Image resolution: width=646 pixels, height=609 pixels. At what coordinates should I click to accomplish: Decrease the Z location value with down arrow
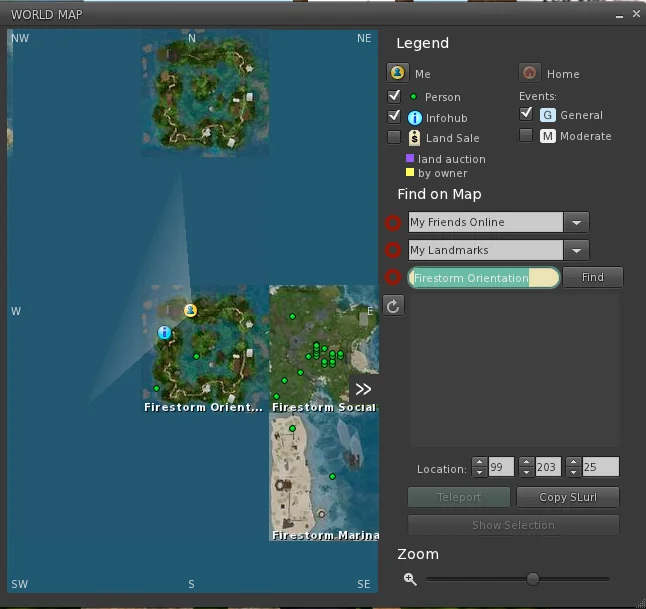pos(573,472)
